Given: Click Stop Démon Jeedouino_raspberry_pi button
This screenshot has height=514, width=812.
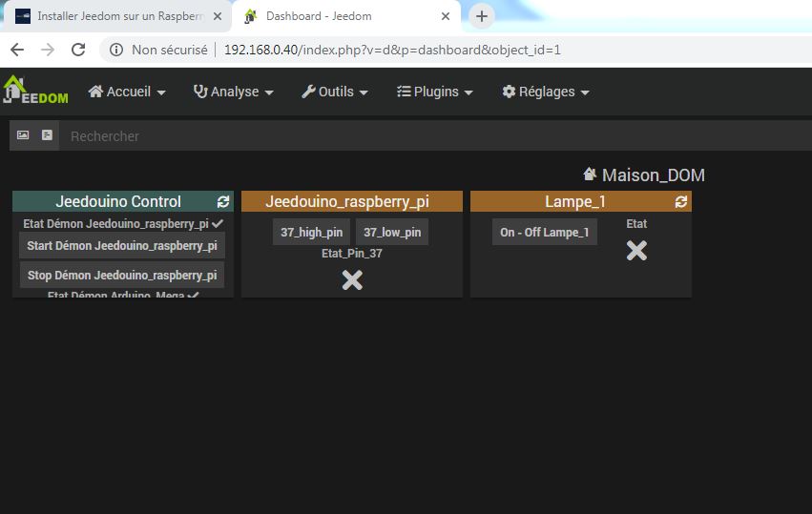Looking at the screenshot, I should 122,275.
